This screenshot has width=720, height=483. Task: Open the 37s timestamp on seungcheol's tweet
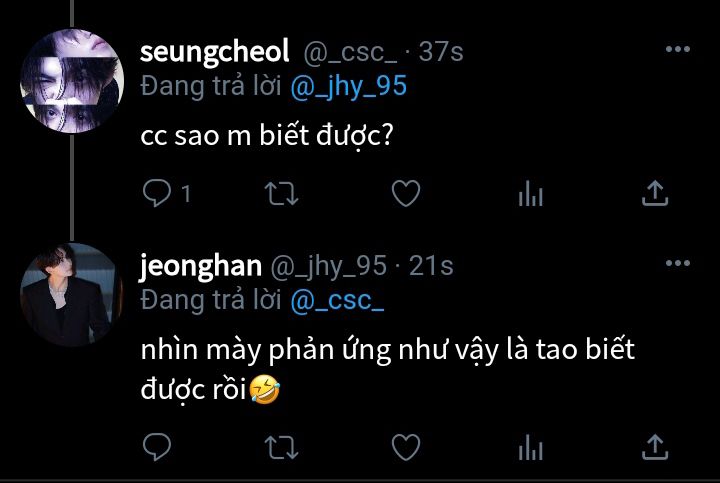coord(441,51)
